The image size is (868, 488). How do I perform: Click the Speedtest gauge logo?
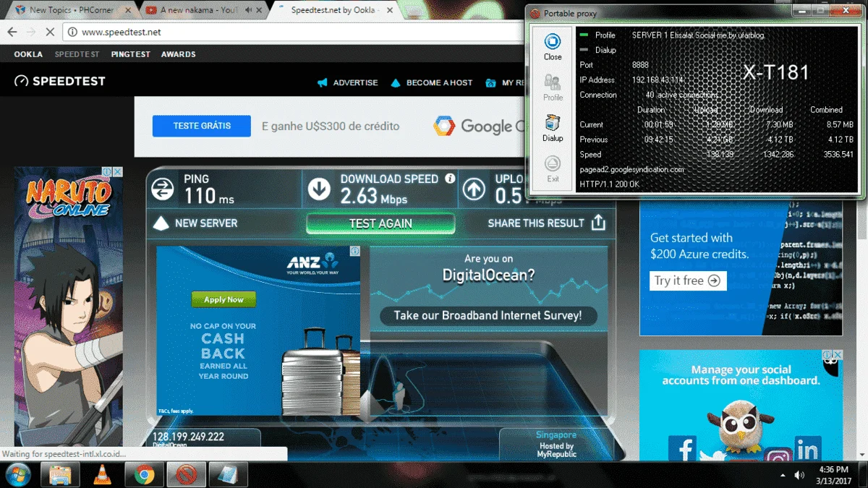21,81
